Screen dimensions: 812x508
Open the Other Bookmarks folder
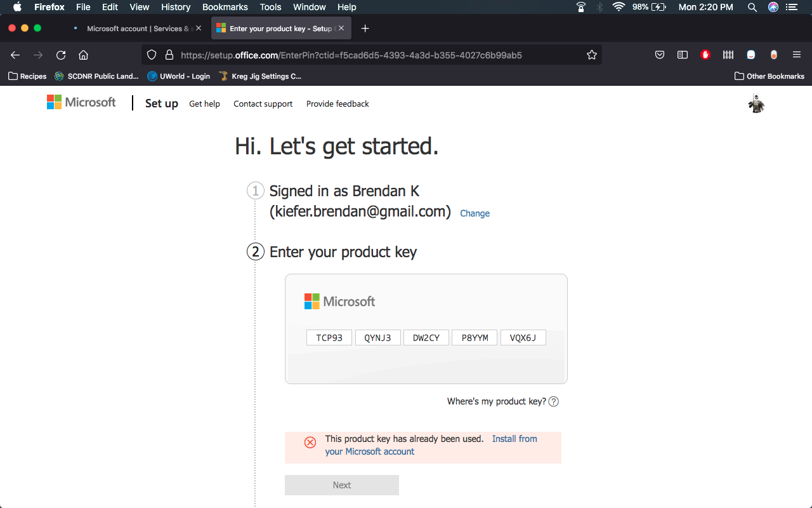769,76
